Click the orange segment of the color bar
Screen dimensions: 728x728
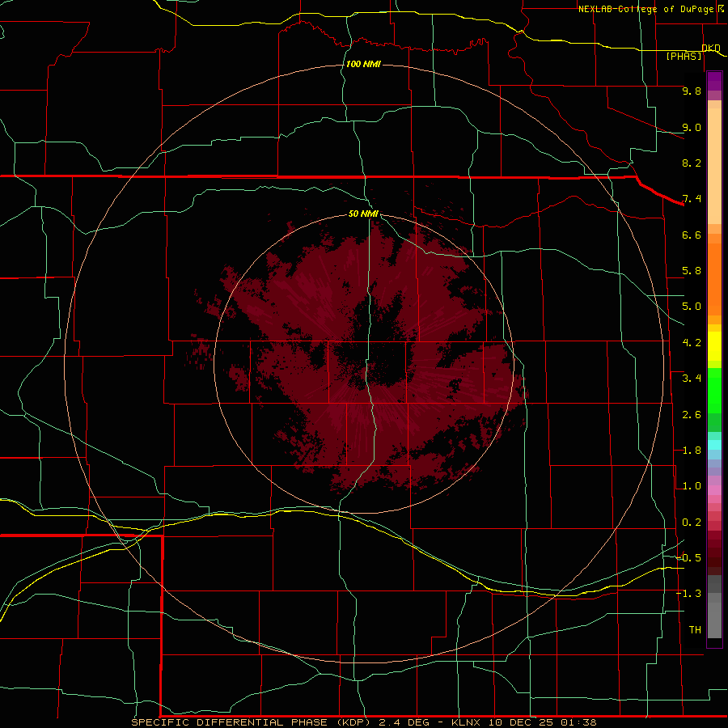714,279
